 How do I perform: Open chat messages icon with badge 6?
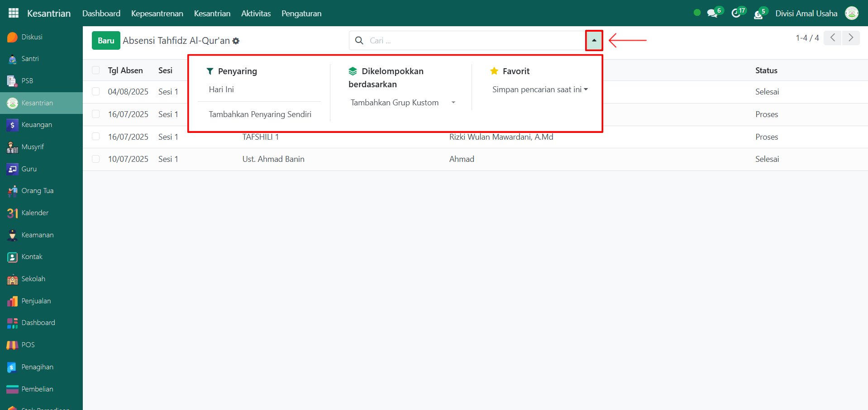[712, 14]
